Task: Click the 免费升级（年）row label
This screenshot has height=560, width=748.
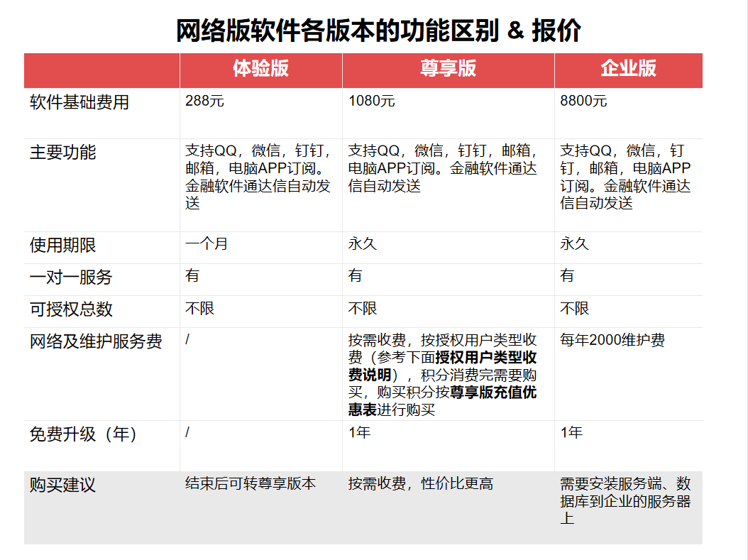Action: (x=83, y=434)
